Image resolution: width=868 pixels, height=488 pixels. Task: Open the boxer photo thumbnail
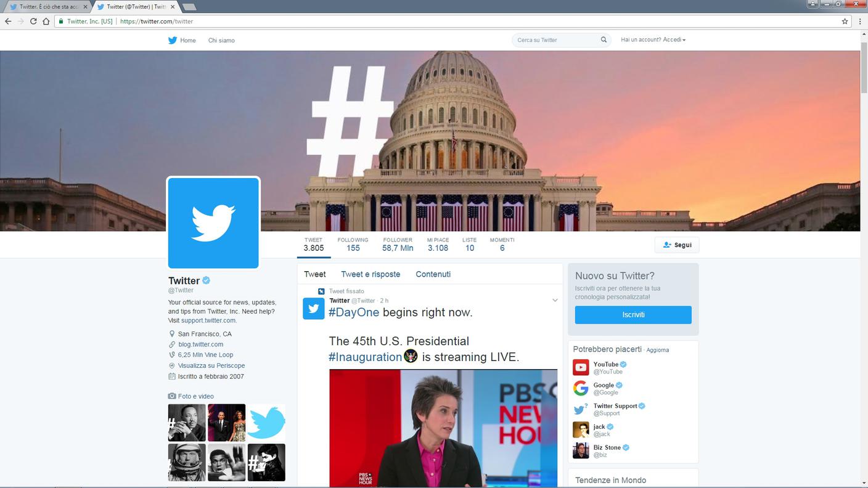(x=226, y=462)
